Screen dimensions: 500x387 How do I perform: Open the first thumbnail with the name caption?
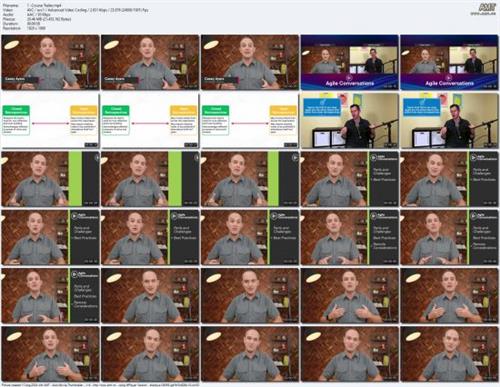(x=50, y=62)
